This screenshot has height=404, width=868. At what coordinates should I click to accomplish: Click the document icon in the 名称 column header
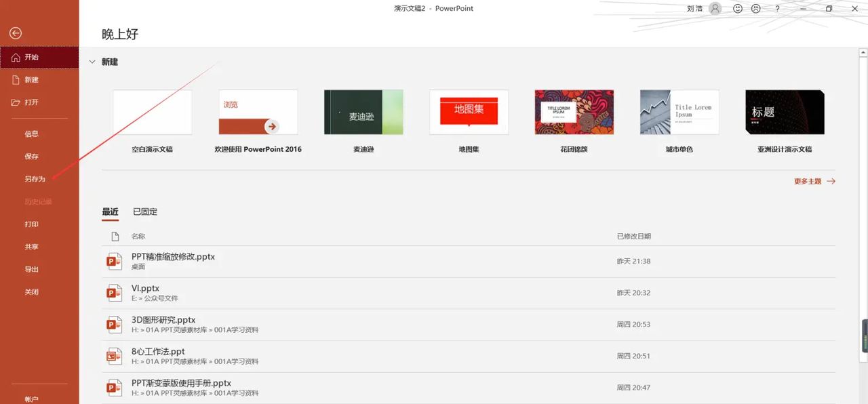coord(115,236)
